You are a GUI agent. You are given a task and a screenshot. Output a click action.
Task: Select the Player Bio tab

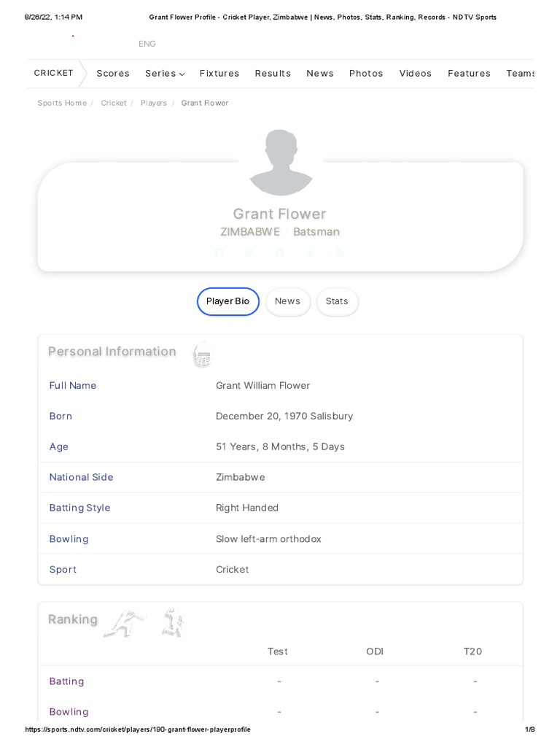pos(227,301)
